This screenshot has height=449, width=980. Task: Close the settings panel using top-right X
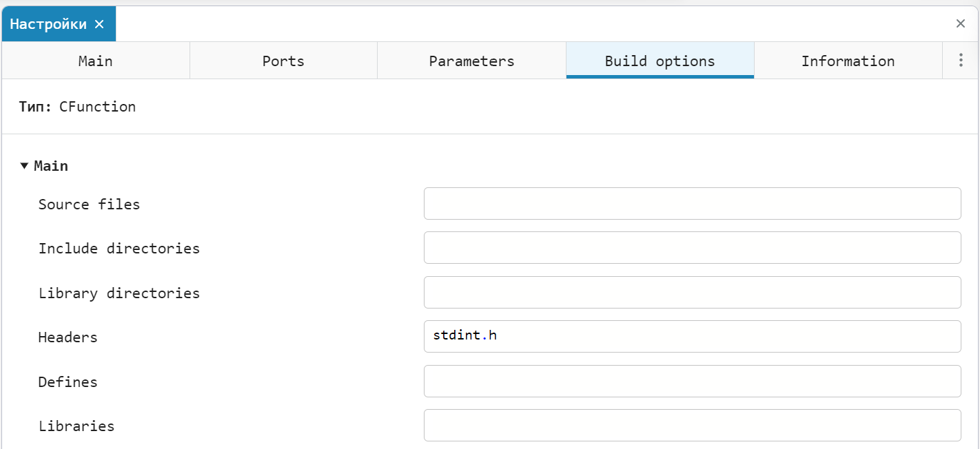click(960, 24)
